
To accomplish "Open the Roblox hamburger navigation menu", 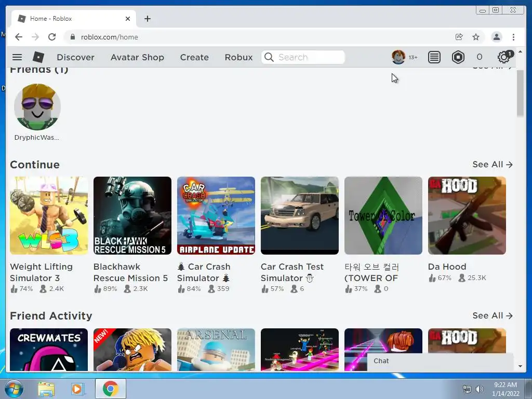I will (17, 57).
